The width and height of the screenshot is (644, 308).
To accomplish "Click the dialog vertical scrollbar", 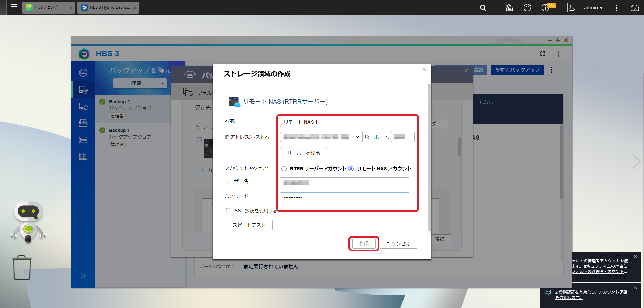I will (429, 158).
